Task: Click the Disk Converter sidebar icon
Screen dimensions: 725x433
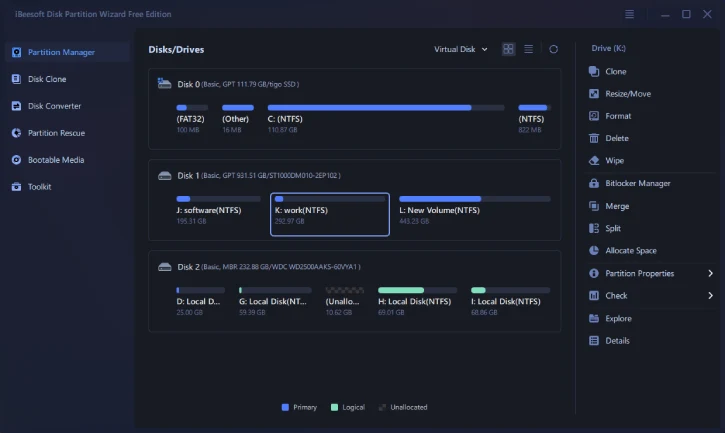Action: click(16, 106)
